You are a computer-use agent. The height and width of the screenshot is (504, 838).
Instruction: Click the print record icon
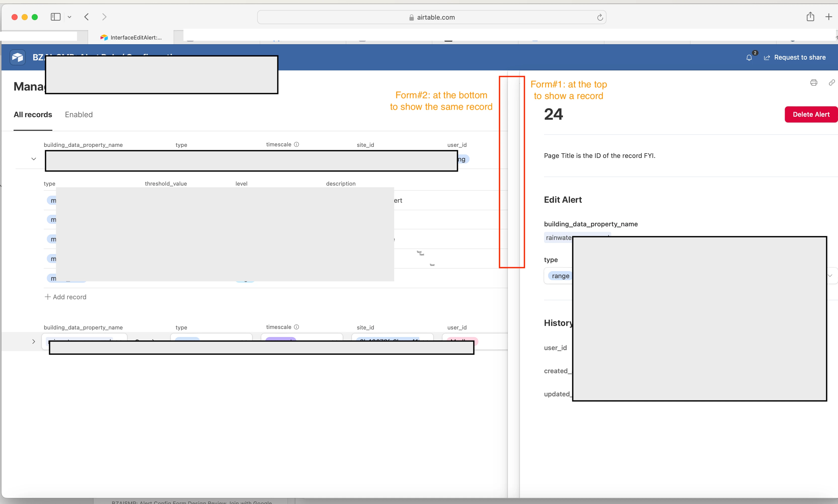point(814,82)
